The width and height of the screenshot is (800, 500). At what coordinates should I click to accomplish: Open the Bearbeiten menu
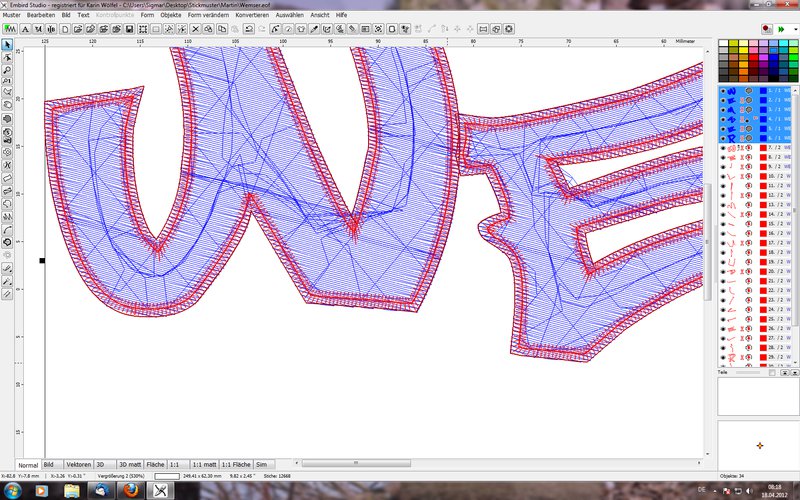41,15
